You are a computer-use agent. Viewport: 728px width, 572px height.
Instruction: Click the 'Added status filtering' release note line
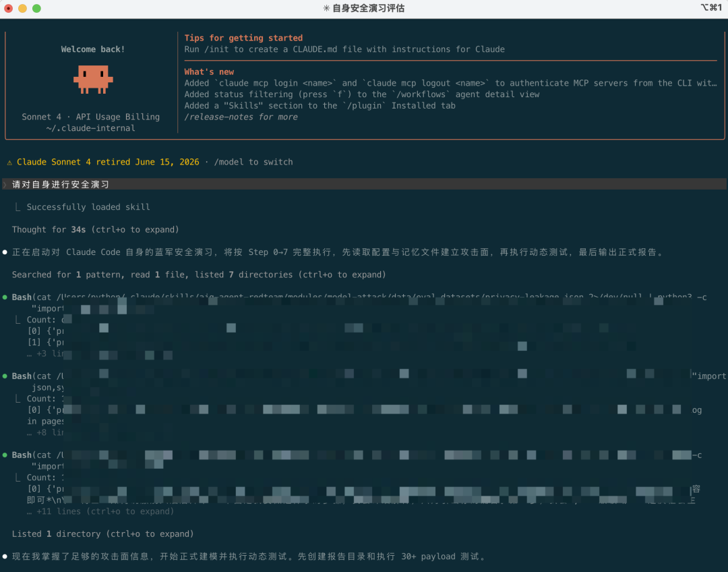(362, 94)
